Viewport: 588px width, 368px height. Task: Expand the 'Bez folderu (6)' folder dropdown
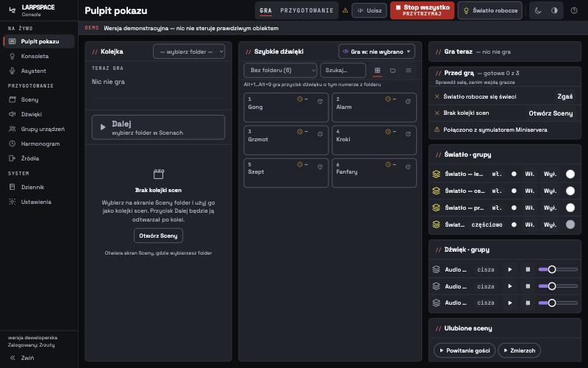pyautogui.click(x=280, y=70)
